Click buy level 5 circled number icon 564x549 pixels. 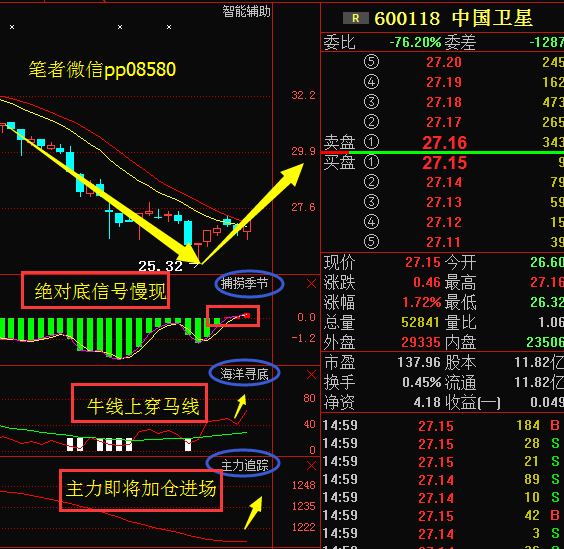[x=371, y=242]
